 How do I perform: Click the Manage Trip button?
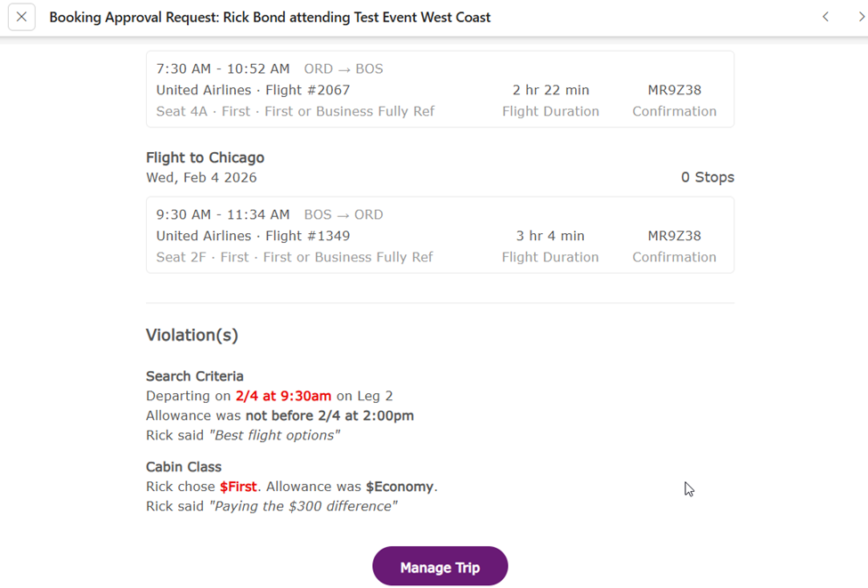(x=440, y=567)
